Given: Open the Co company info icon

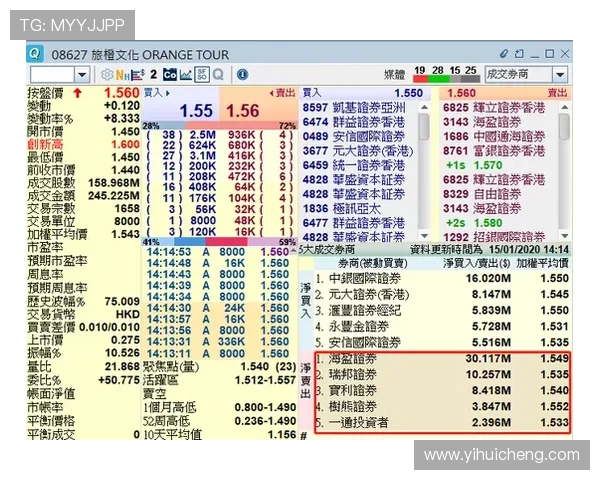Looking at the screenshot, I should coord(170,75).
